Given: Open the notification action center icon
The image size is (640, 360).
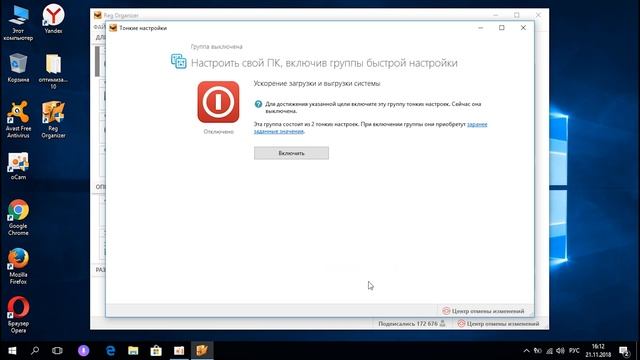Looking at the screenshot, I should click(x=624, y=351).
